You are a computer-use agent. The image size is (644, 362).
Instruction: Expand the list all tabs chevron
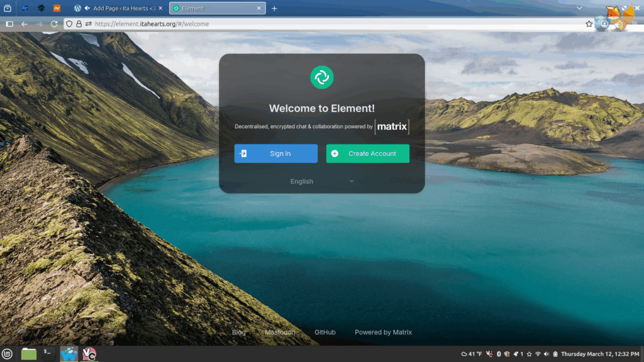point(580,8)
